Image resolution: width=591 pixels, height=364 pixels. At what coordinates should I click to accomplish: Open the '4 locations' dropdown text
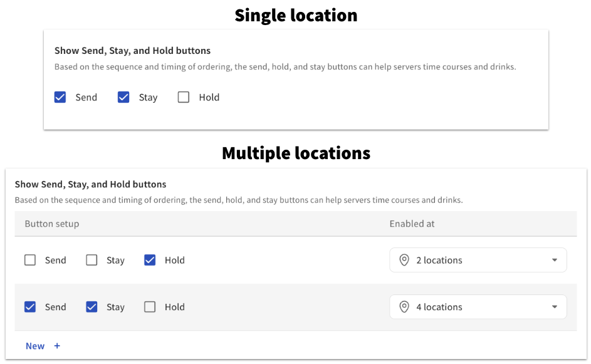click(x=439, y=307)
